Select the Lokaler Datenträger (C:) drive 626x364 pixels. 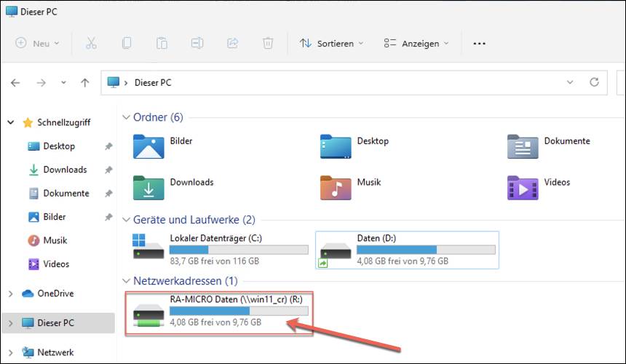[x=220, y=250]
